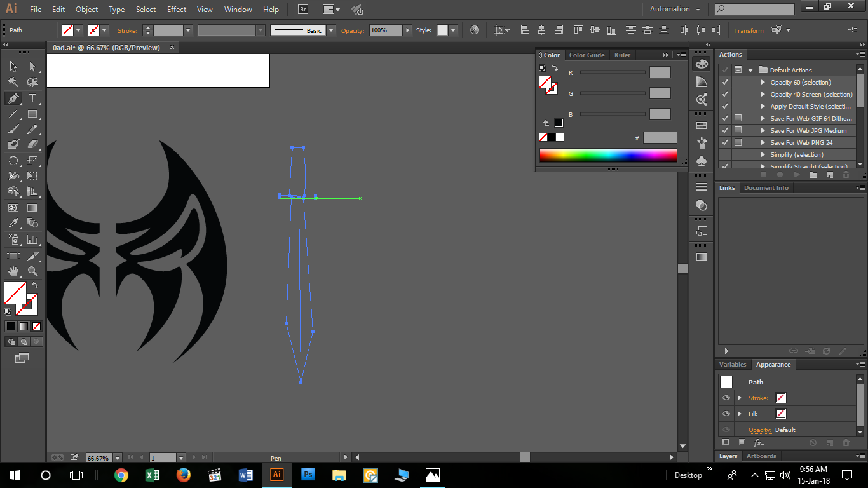Toggle Fill visibility eye in Appearance
The width and height of the screenshot is (868, 488).
[726, 414]
